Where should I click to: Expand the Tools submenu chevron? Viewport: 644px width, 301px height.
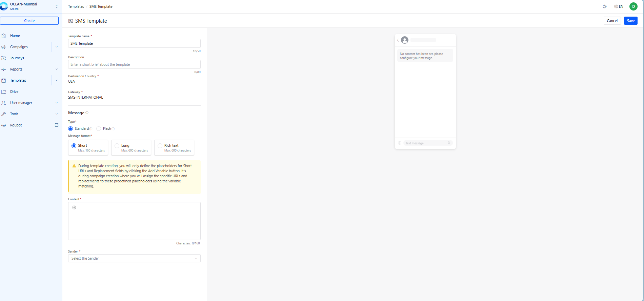pyautogui.click(x=57, y=114)
